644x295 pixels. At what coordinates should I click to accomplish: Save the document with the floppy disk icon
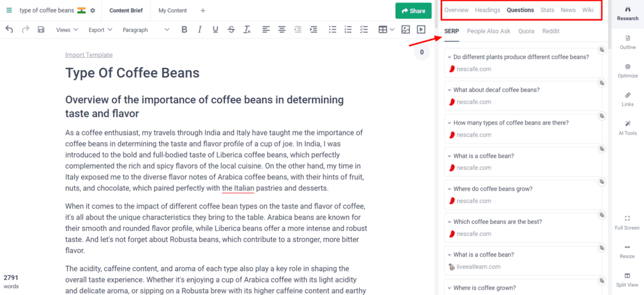pos(41,30)
